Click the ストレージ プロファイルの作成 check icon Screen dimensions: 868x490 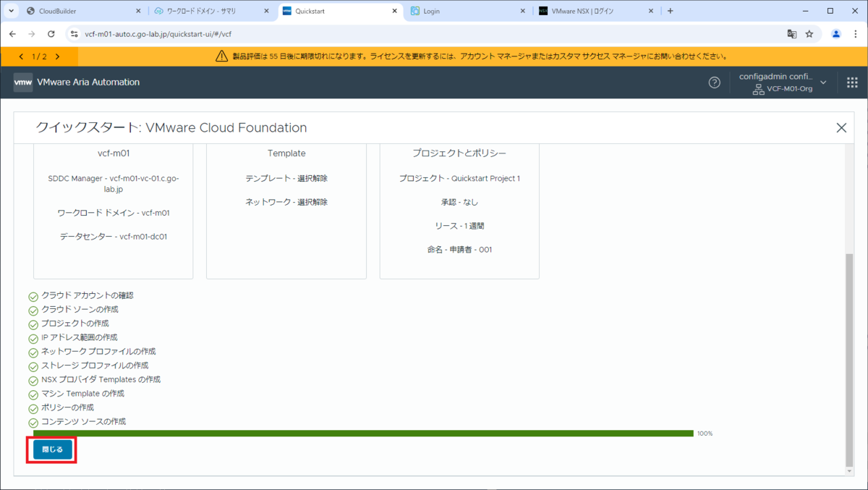(33, 366)
